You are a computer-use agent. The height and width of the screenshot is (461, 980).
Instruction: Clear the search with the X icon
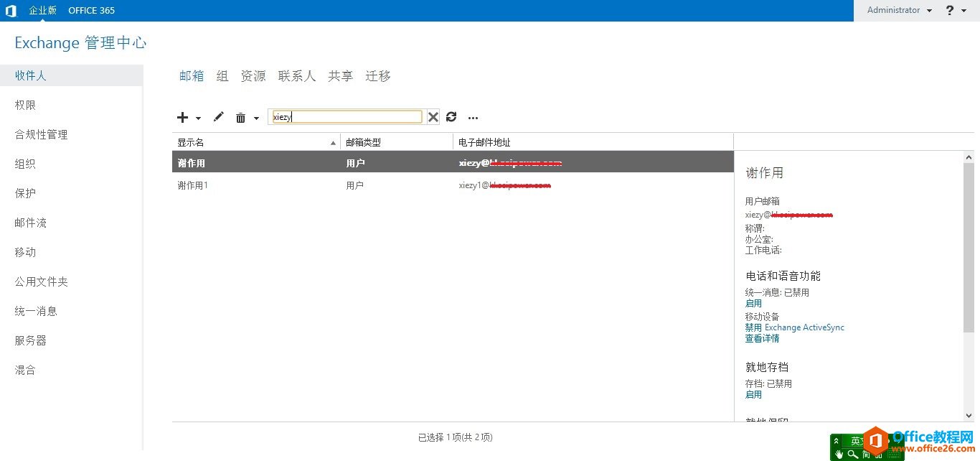coord(433,116)
